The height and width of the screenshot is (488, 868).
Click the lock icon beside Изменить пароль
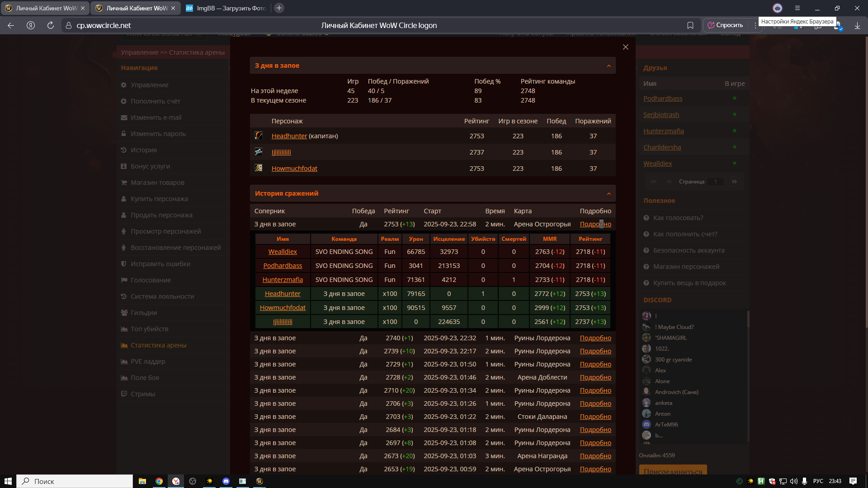point(124,134)
